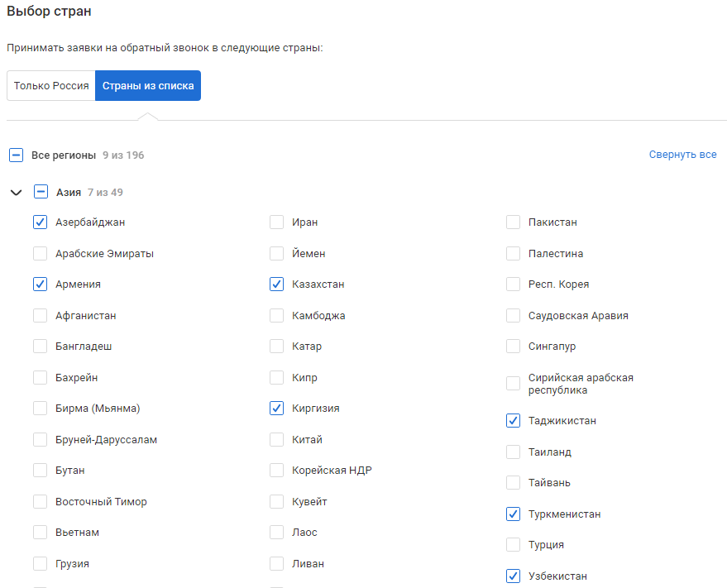Enable the Грузия checkbox
The height and width of the screenshot is (588, 727).
point(41,563)
